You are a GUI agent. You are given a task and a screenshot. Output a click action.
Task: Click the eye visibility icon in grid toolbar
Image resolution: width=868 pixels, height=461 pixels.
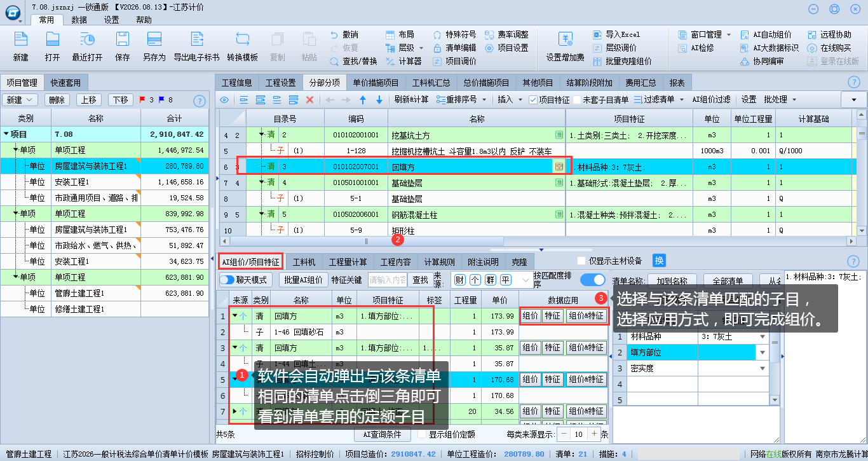[x=224, y=100]
